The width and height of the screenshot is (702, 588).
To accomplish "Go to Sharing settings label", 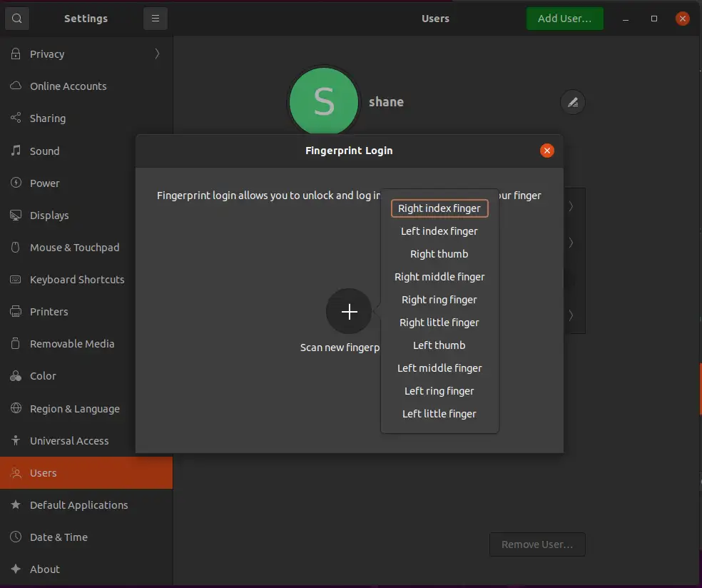I will point(48,118).
